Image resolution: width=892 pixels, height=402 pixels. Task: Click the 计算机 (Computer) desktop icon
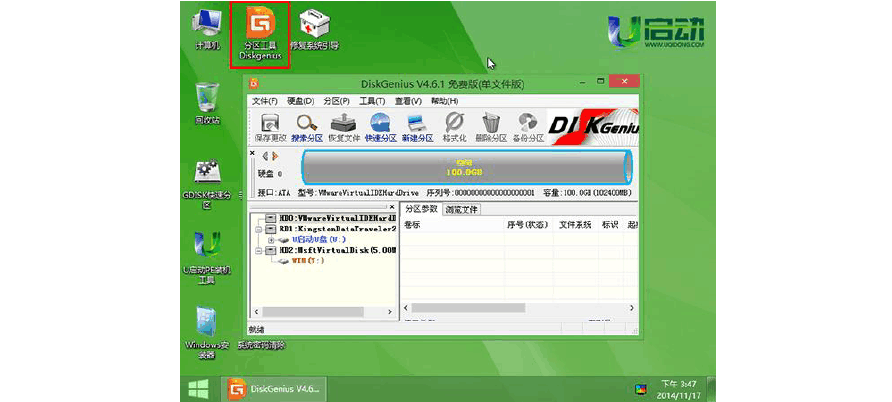[x=208, y=31]
